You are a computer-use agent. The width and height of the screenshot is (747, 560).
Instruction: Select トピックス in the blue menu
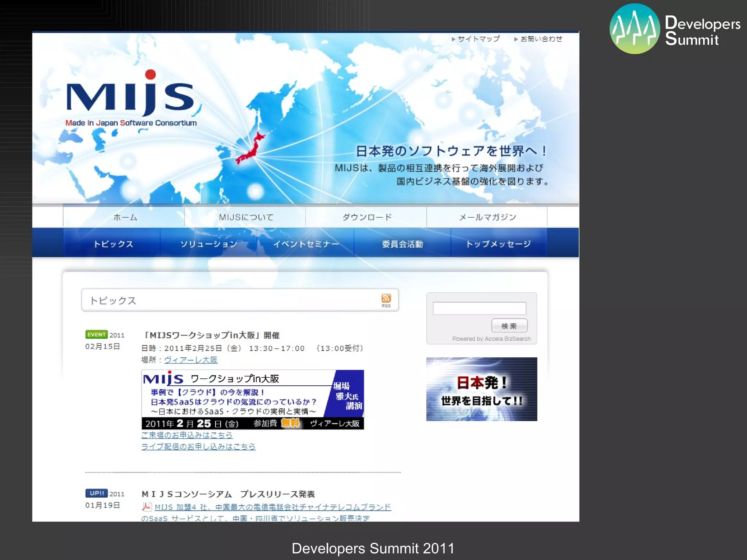(113, 244)
